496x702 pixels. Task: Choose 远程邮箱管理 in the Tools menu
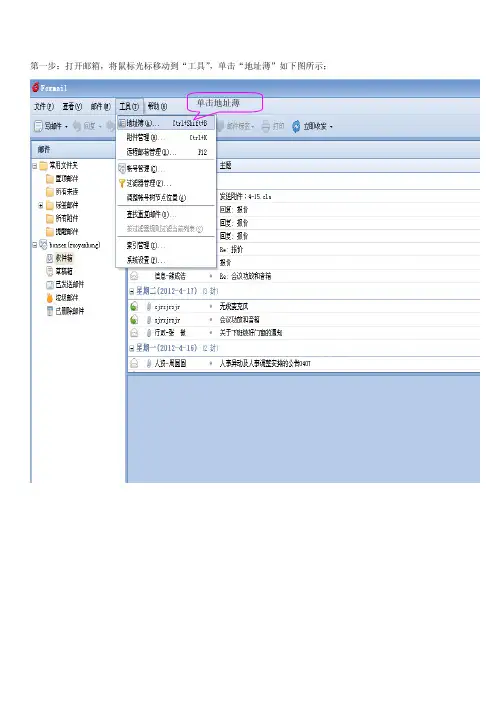click(166, 152)
